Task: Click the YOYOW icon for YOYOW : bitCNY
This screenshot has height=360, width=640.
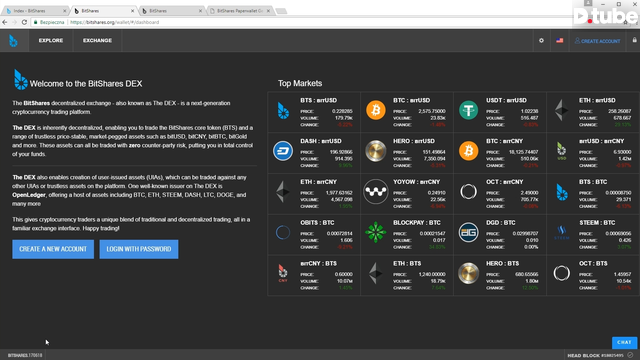Action: click(x=376, y=191)
